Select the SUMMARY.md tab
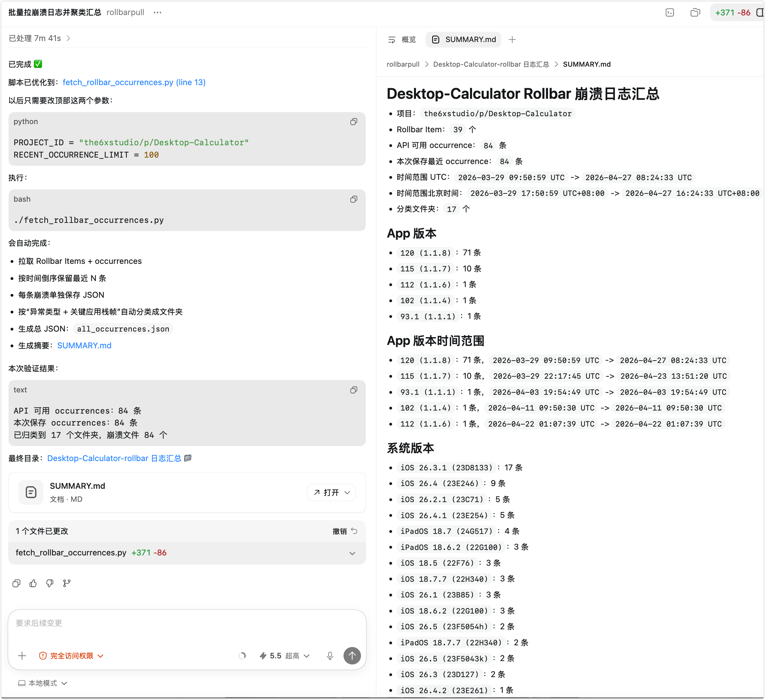 pos(463,39)
